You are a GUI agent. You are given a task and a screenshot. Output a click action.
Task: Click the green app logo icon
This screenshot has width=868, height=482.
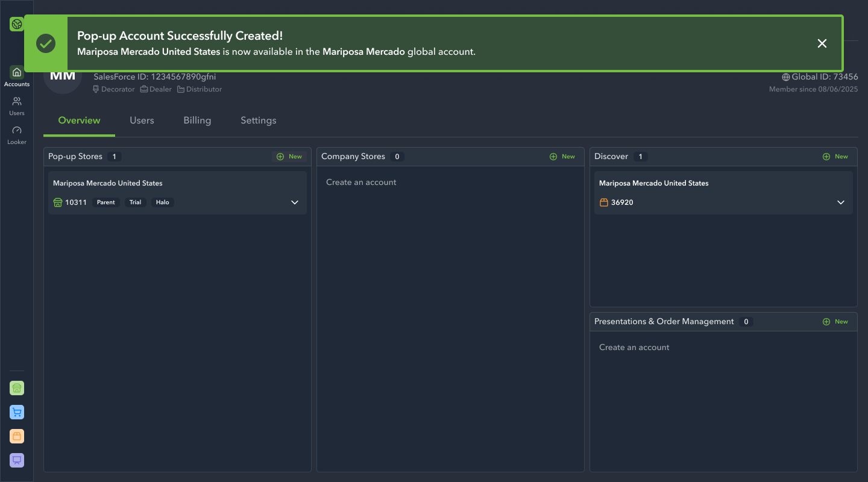coord(17,24)
